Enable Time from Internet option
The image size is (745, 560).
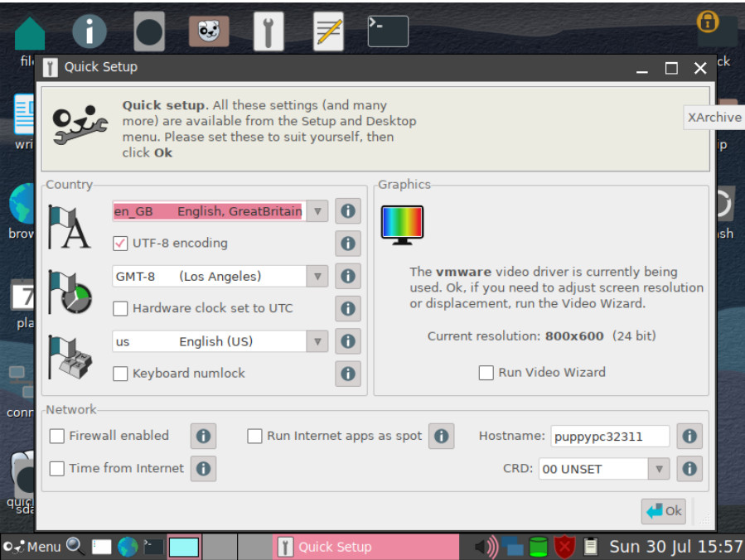point(57,469)
